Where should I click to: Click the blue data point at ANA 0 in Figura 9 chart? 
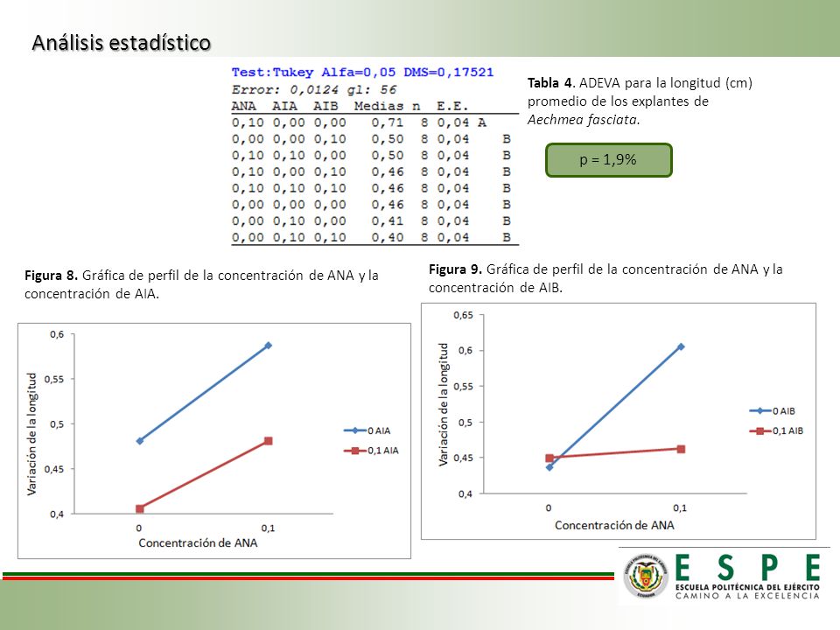point(549,467)
